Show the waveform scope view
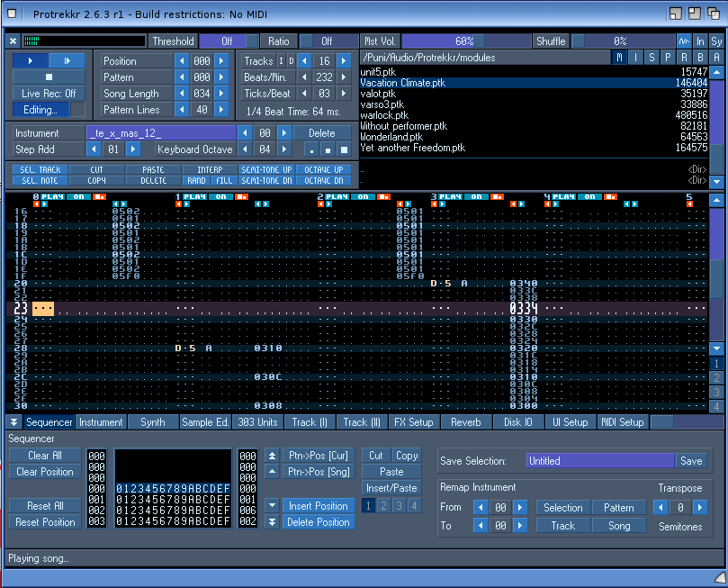Image resolution: width=728 pixels, height=588 pixels. pos(684,41)
